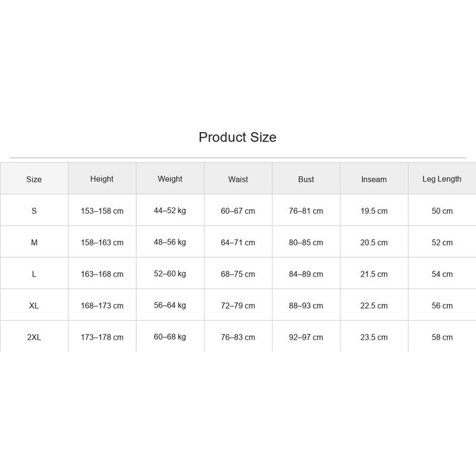Click the 50 cm leg length cell

pos(442,211)
